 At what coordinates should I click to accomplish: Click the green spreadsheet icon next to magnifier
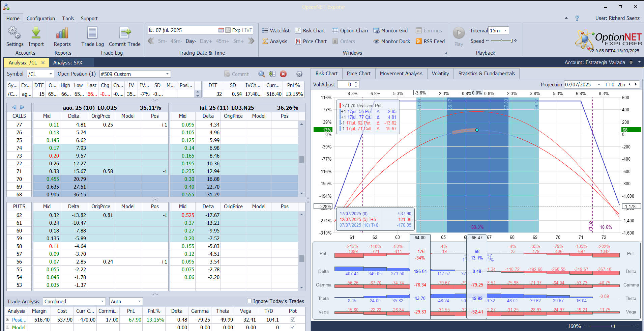pos(272,74)
